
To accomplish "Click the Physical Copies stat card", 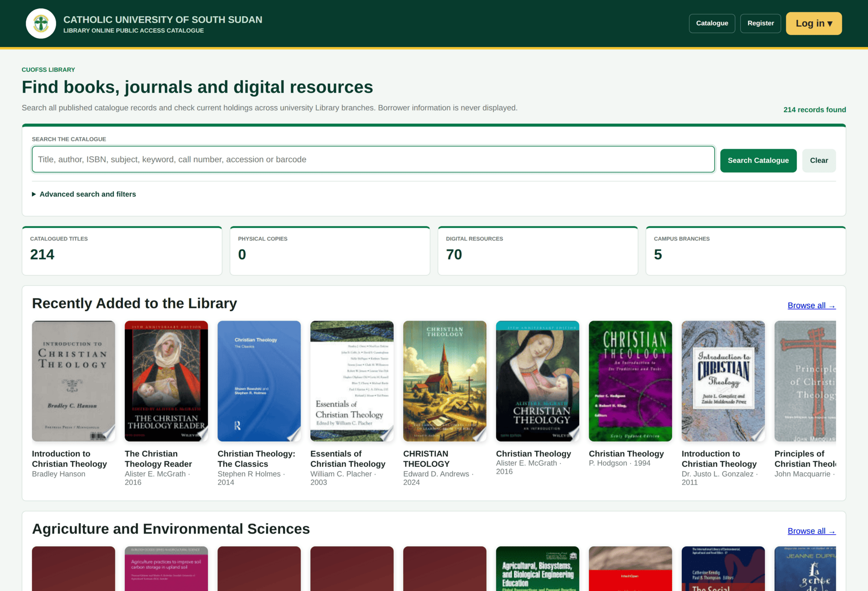I will 330,251.
